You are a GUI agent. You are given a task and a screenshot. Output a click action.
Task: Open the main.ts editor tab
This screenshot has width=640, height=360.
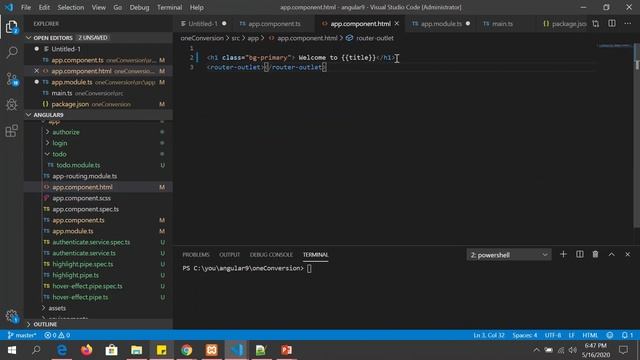(502, 24)
